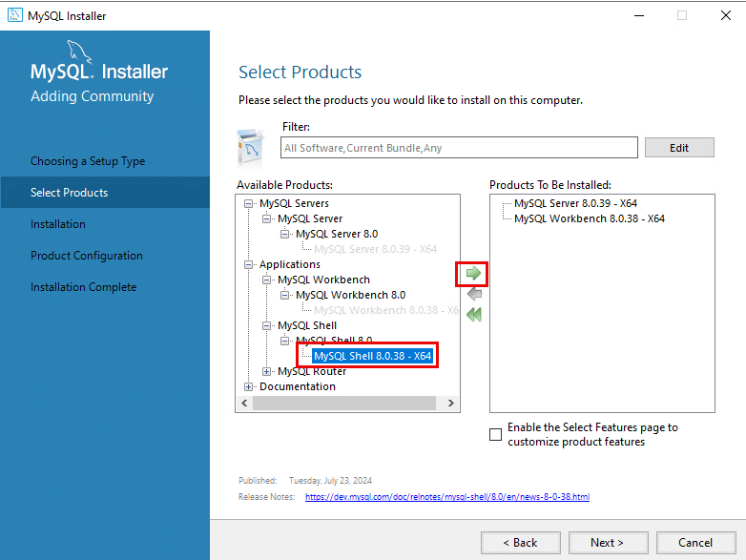746x560 pixels.
Task: Click the green double-left remove-all arrows
Action: click(474, 315)
